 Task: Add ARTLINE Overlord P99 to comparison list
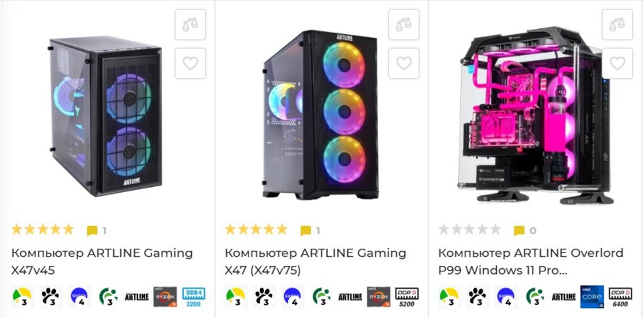click(618, 25)
